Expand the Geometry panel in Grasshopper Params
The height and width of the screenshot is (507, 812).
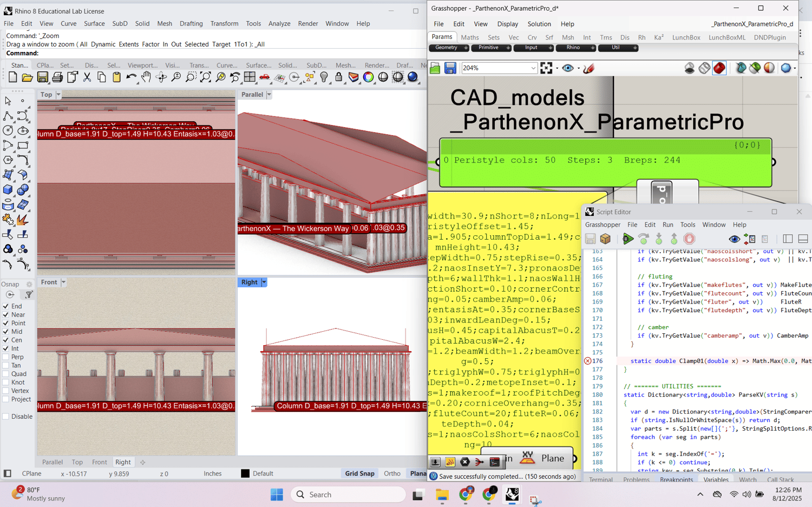(x=449, y=48)
